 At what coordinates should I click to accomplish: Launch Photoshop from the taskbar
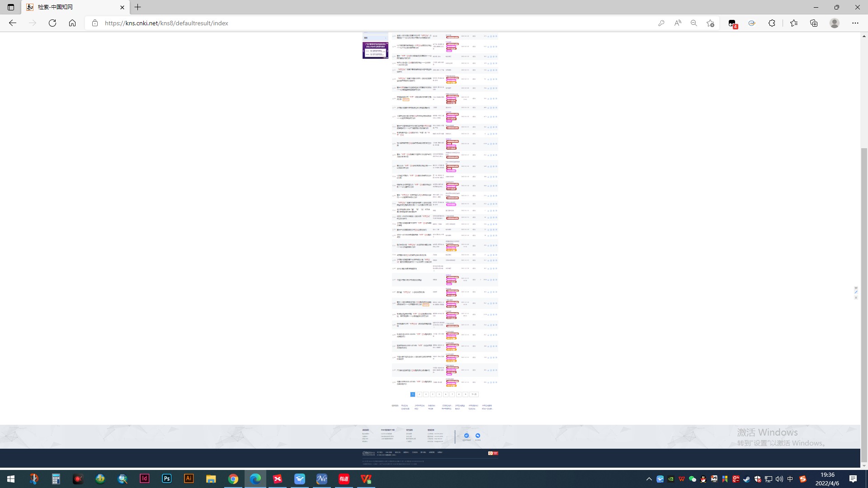(x=166, y=479)
